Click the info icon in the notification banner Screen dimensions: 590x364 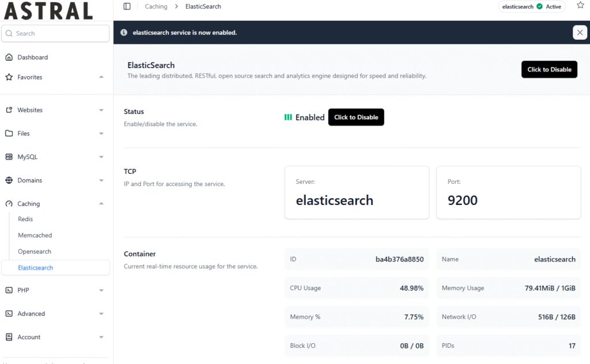123,32
